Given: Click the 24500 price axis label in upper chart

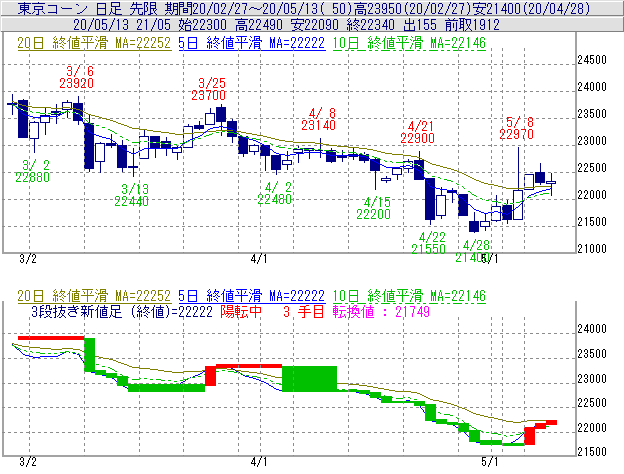Looking at the screenshot, I should (592, 60).
